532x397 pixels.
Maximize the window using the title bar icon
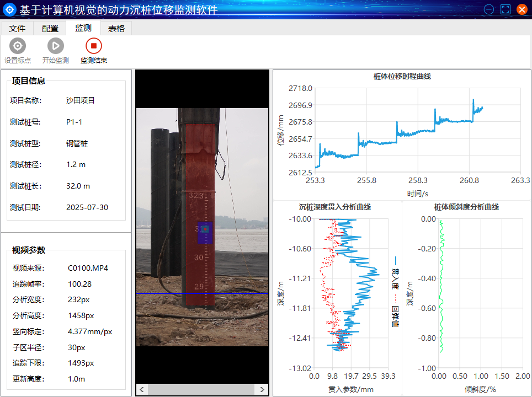[505, 9]
